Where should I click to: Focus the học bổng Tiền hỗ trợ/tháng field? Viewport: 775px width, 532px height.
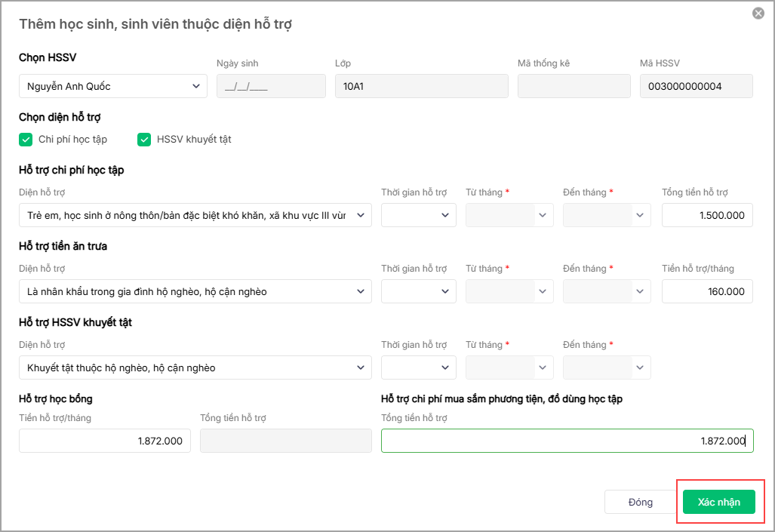coord(105,441)
